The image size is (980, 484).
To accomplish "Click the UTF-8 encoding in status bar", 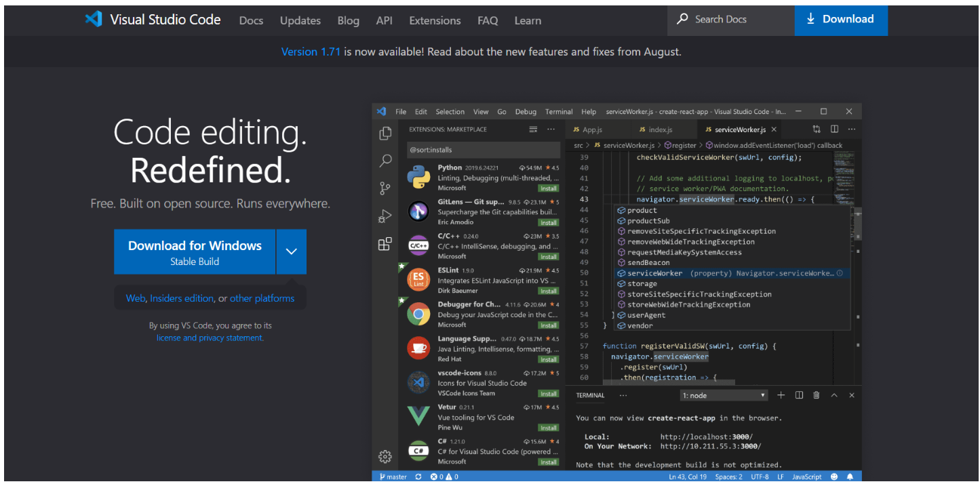I will [760, 477].
